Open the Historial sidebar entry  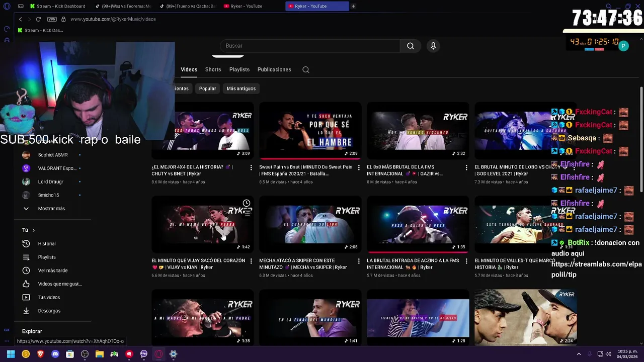(46, 244)
